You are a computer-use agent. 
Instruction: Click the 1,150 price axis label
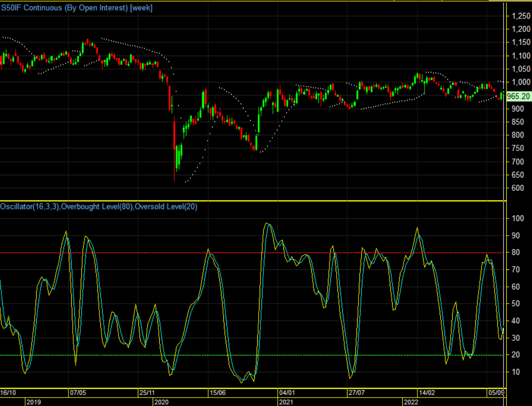[521, 42]
